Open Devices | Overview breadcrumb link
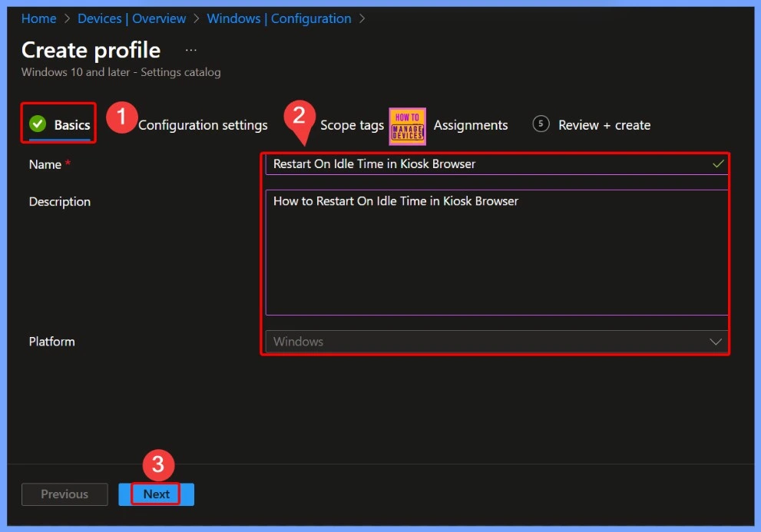The height and width of the screenshot is (532, 761). pyautogui.click(x=131, y=18)
